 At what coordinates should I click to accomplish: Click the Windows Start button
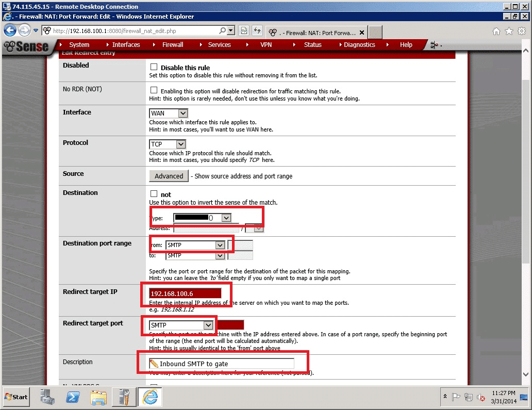click(x=16, y=397)
